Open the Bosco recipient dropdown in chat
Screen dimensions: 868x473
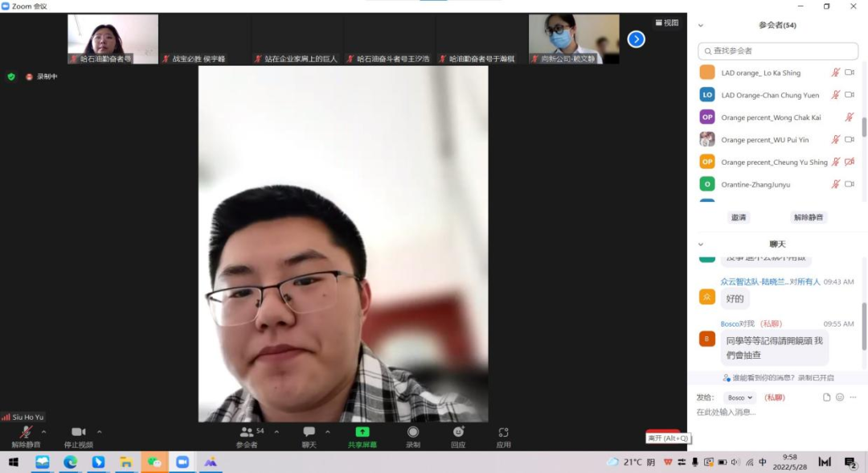pyautogui.click(x=739, y=397)
